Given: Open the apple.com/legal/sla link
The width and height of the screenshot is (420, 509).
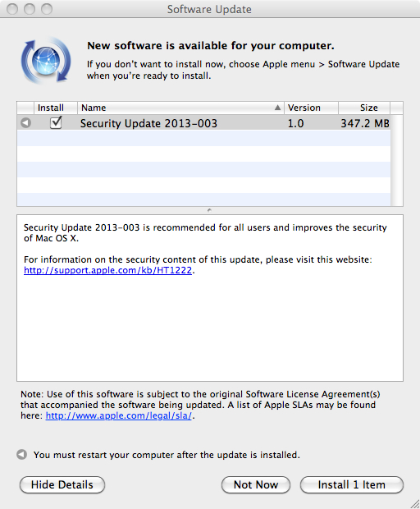Looking at the screenshot, I should click(119, 415).
